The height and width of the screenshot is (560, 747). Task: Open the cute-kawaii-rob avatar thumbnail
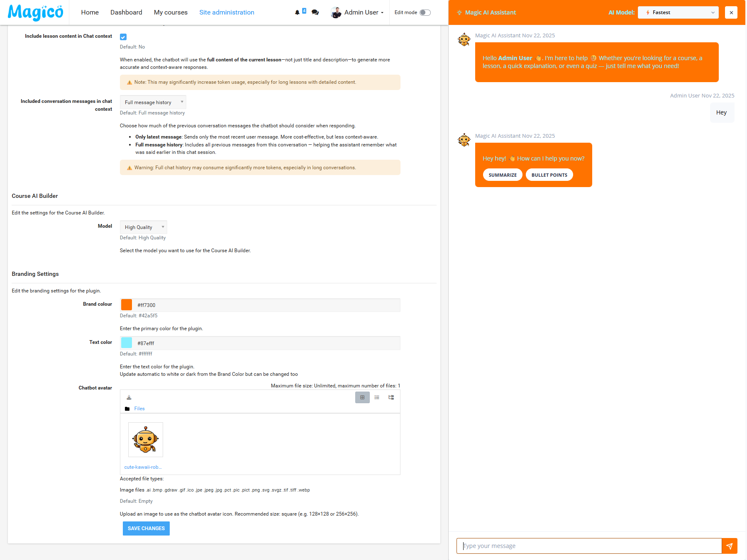[x=145, y=439]
